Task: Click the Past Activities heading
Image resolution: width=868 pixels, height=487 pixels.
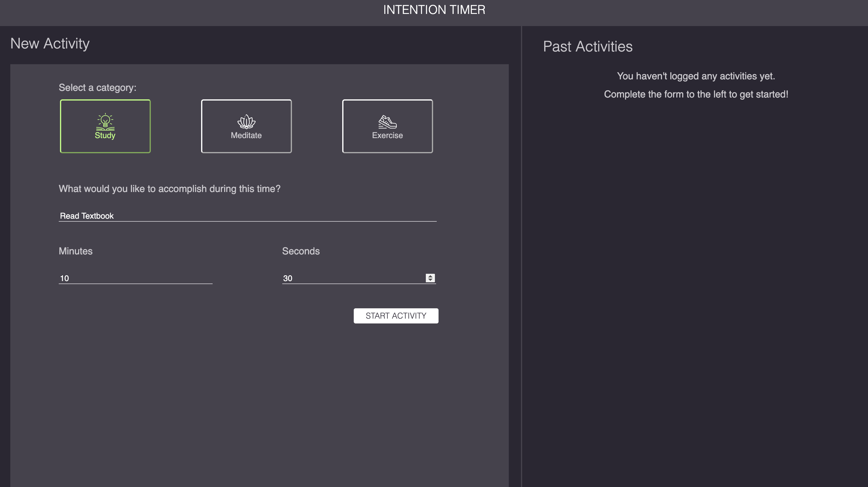Action: pos(587,46)
